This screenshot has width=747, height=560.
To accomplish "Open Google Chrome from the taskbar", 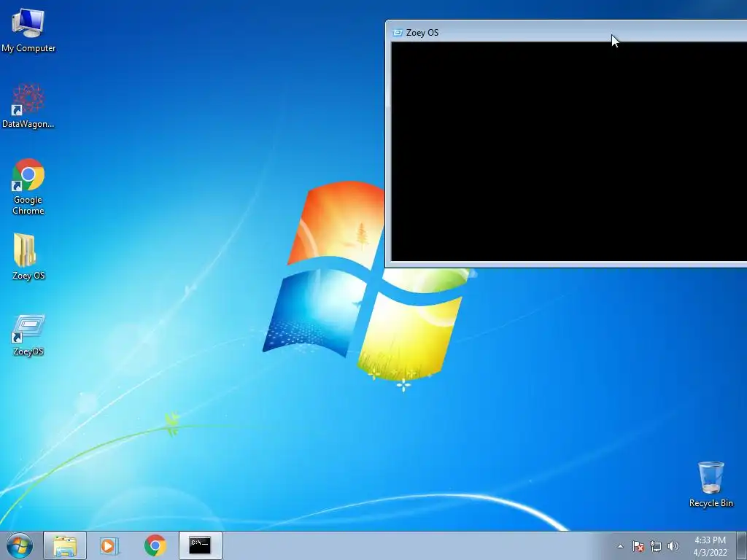I will click(x=155, y=545).
